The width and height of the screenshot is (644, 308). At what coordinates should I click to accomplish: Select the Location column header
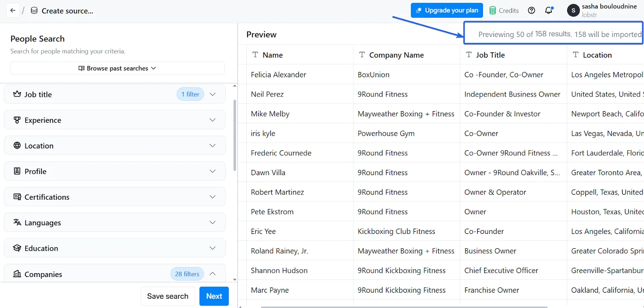pyautogui.click(x=605, y=55)
